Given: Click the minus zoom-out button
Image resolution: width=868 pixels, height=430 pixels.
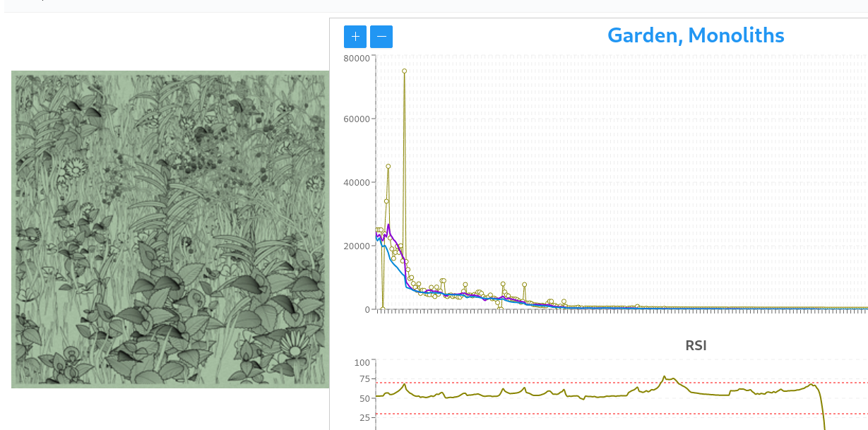Looking at the screenshot, I should [381, 37].
